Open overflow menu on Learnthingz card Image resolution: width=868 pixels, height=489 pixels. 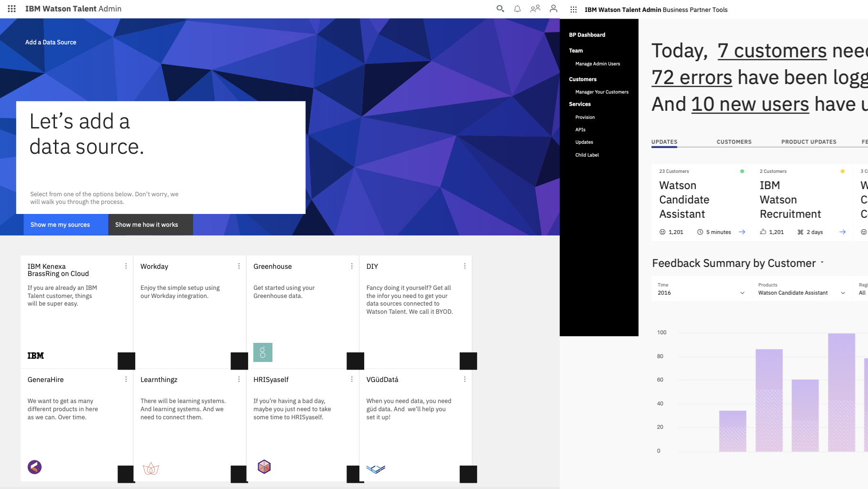tap(239, 379)
